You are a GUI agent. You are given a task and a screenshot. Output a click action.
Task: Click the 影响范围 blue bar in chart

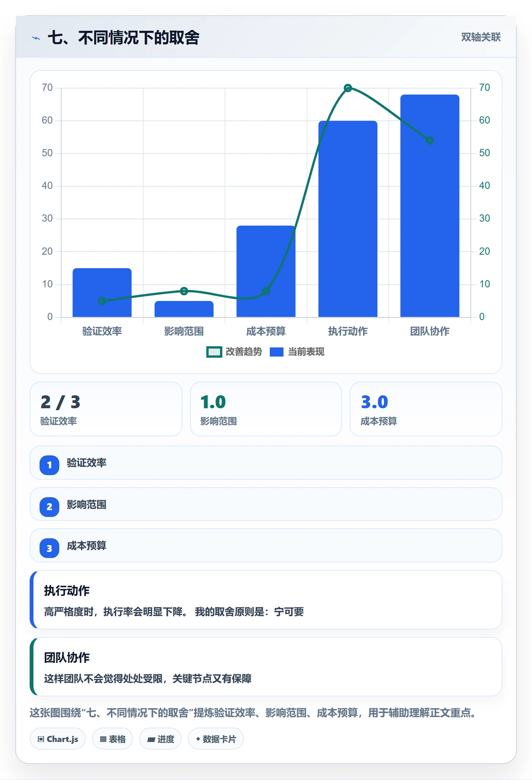pos(184,309)
